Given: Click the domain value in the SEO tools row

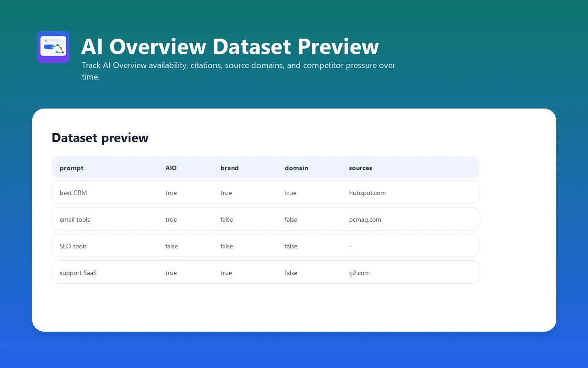Looking at the screenshot, I should point(291,246).
